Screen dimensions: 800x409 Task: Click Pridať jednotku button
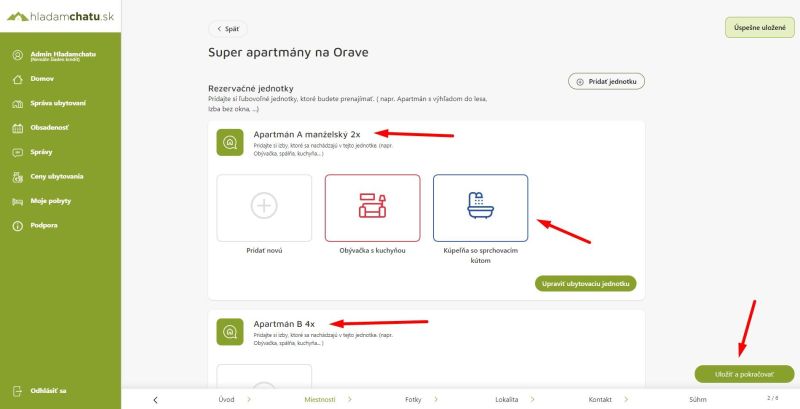tap(606, 82)
